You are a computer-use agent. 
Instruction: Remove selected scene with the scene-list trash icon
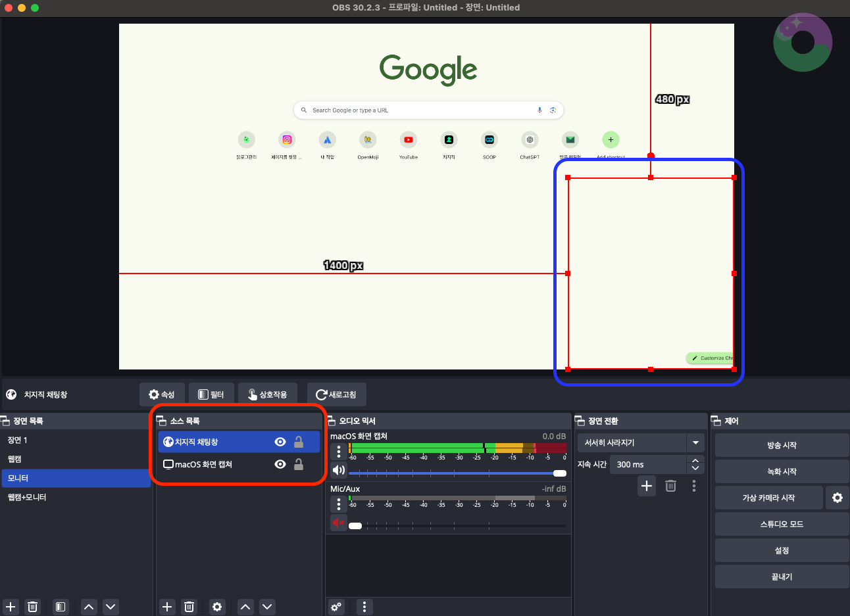click(x=33, y=607)
